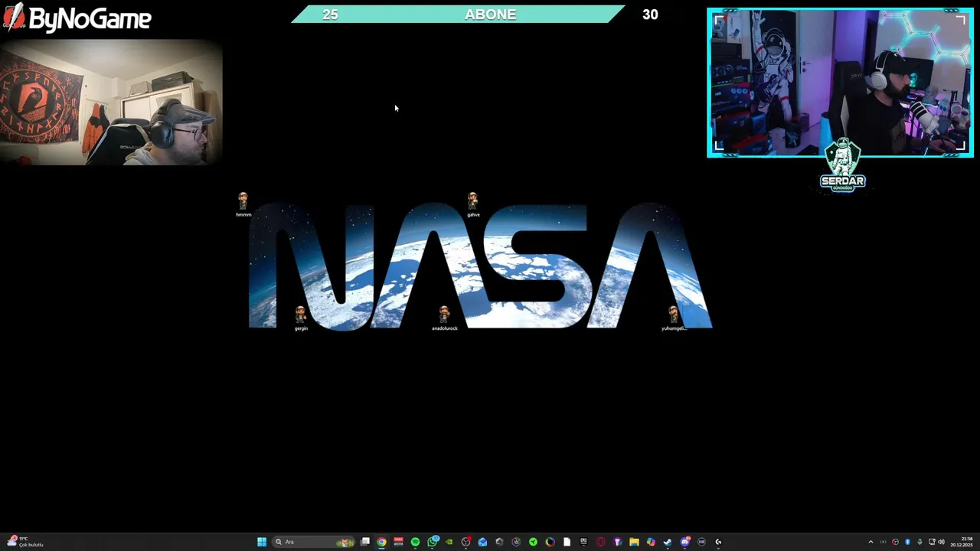Click the ABONE subscriber goal progress bar
980x551 pixels.
point(458,15)
